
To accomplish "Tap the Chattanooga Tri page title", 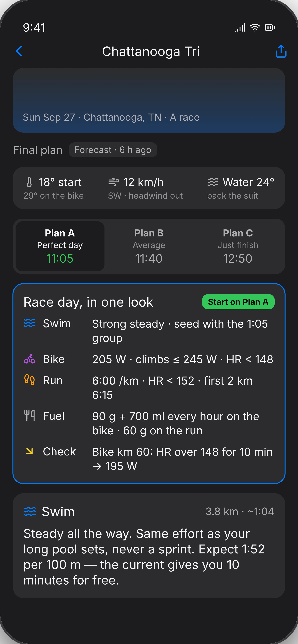I will pos(151,51).
